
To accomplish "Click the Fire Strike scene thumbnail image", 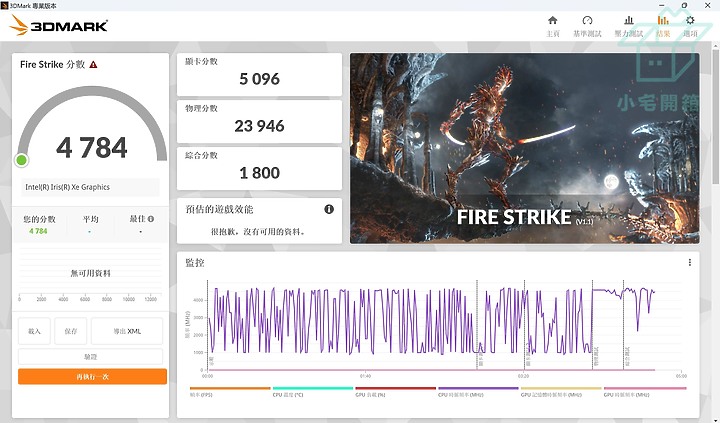I will tap(524, 148).
